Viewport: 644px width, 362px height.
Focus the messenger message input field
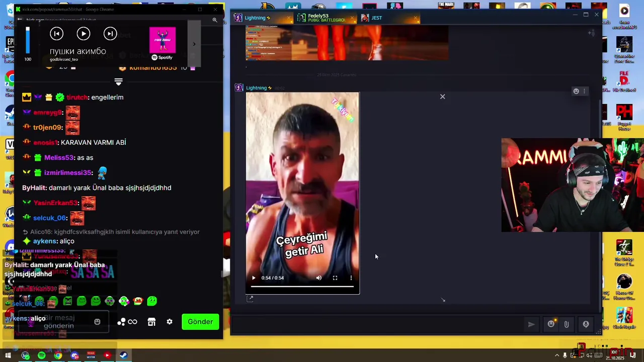point(377,324)
